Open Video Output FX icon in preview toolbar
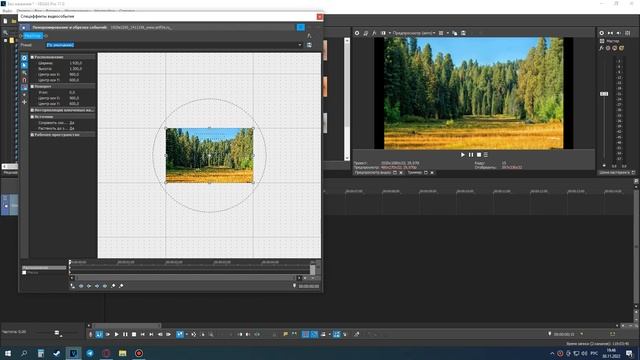 374,33
